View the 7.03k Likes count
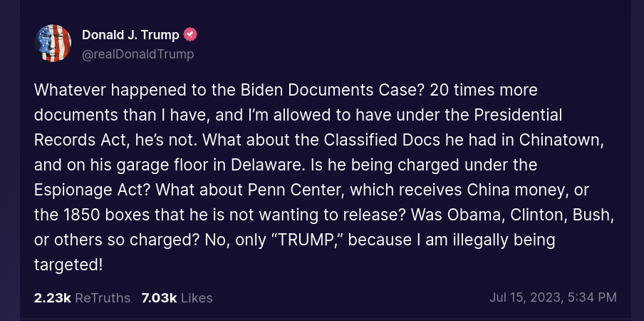Screen dimensions: 644x321 (x=159, y=298)
